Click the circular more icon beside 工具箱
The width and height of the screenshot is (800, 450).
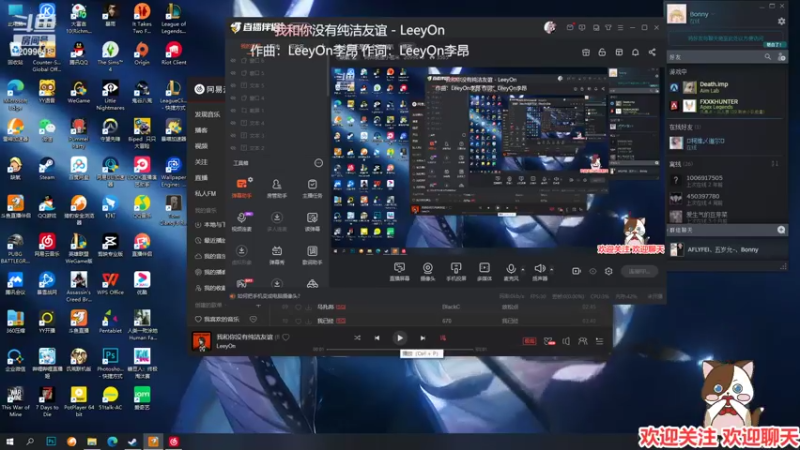(x=318, y=163)
